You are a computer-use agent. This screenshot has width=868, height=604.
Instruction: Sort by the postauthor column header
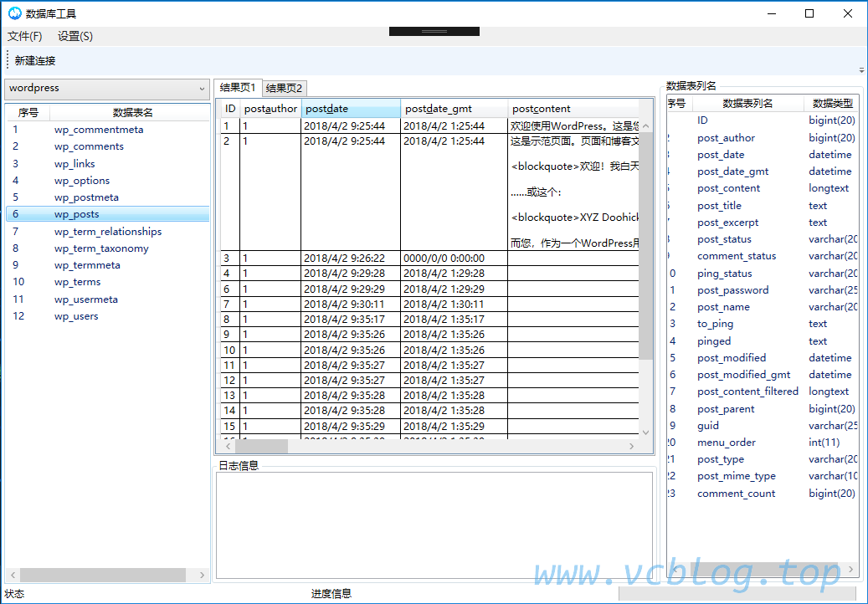pyautogui.click(x=270, y=109)
